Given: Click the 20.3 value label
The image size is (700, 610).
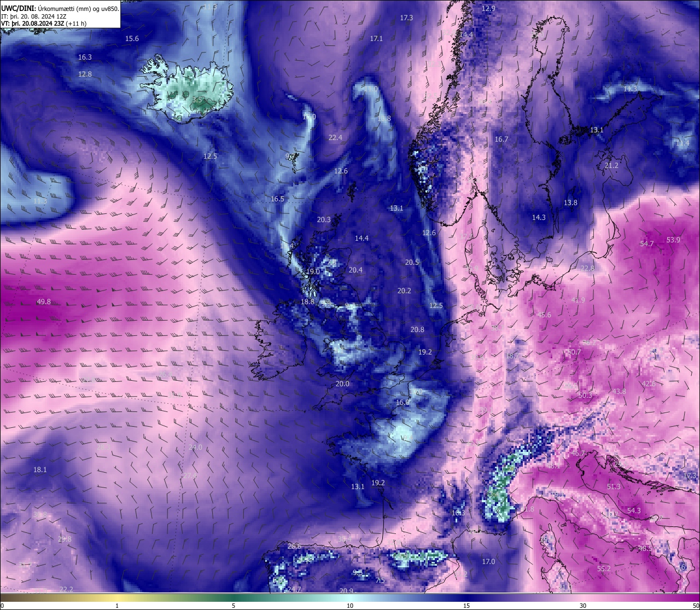Looking at the screenshot, I should pyautogui.click(x=324, y=219).
